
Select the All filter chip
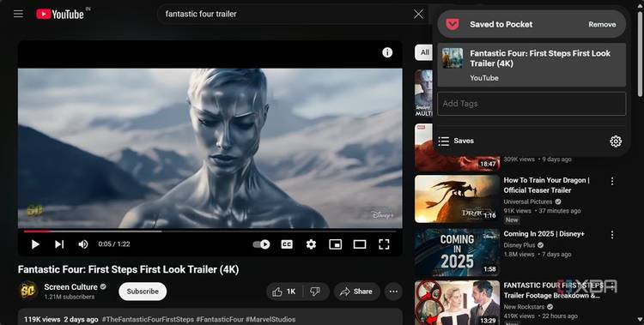point(424,52)
